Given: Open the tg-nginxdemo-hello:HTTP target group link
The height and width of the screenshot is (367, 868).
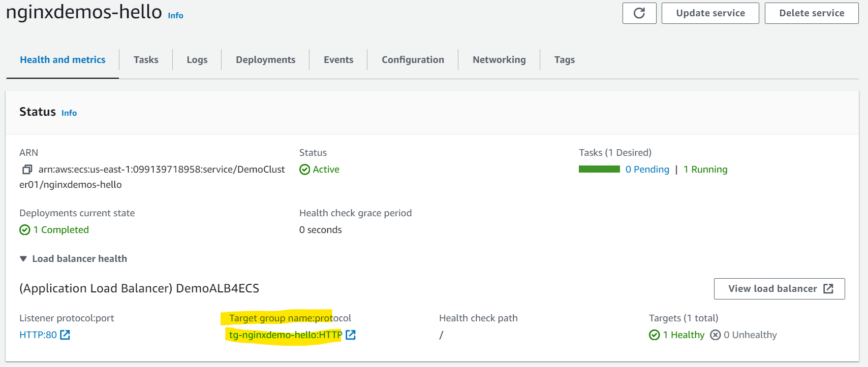Looking at the screenshot, I should (286, 335).
